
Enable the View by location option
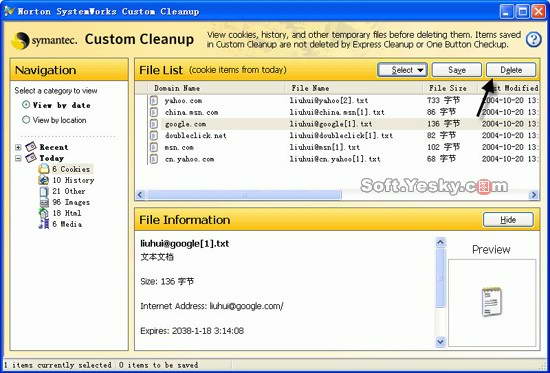click(26, 120)
